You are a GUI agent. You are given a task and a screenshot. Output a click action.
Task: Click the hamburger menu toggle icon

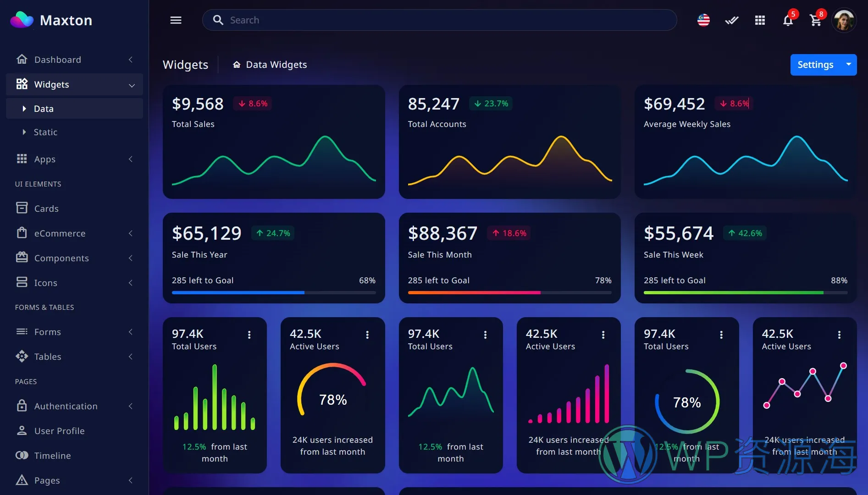[176, 20]
